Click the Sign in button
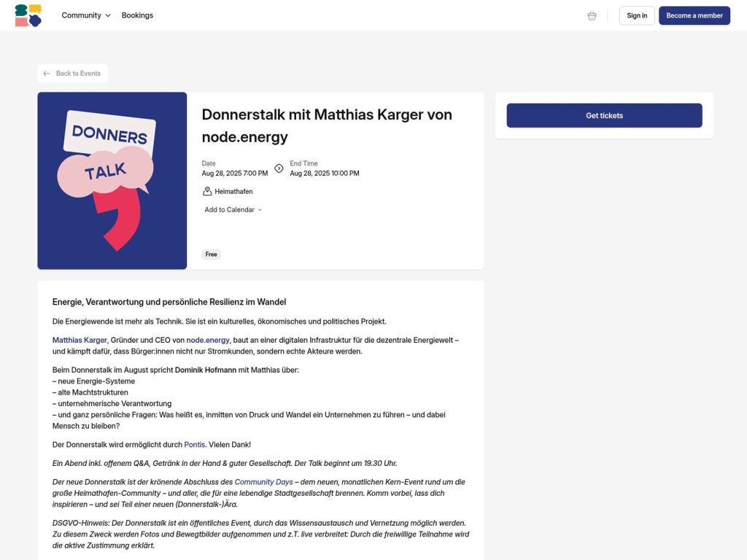This screenshot has width=747, height=560. [636, 15]
